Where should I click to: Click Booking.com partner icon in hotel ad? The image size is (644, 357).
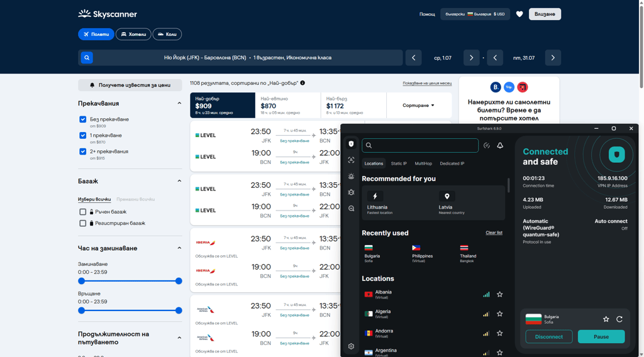pyautogui.click(x=496, y=87)
